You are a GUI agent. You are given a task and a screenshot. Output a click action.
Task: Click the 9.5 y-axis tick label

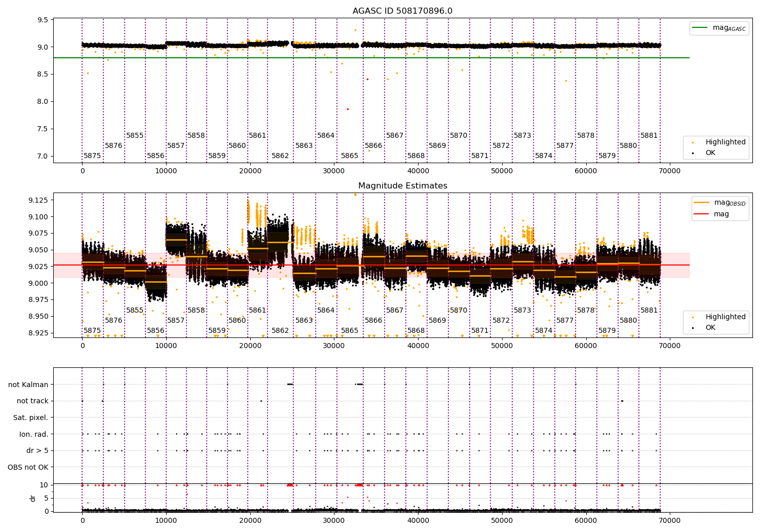coord(43,20)
